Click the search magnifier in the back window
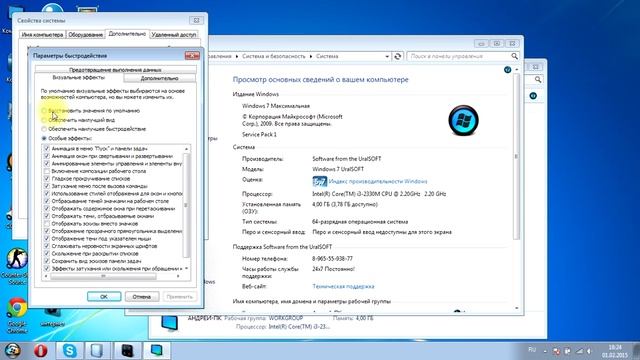The width and height of the screenshot is (640, 360). click(x=538, y=80)
